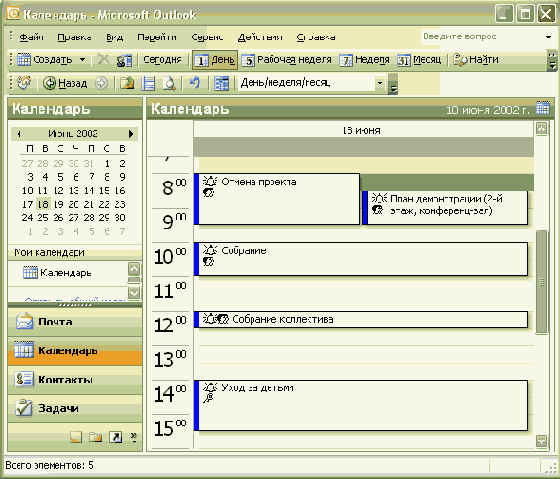The height and width of the screenshot is (479, 560).
Task: Go to next month in mini calendar
Action: pos(131,134)
